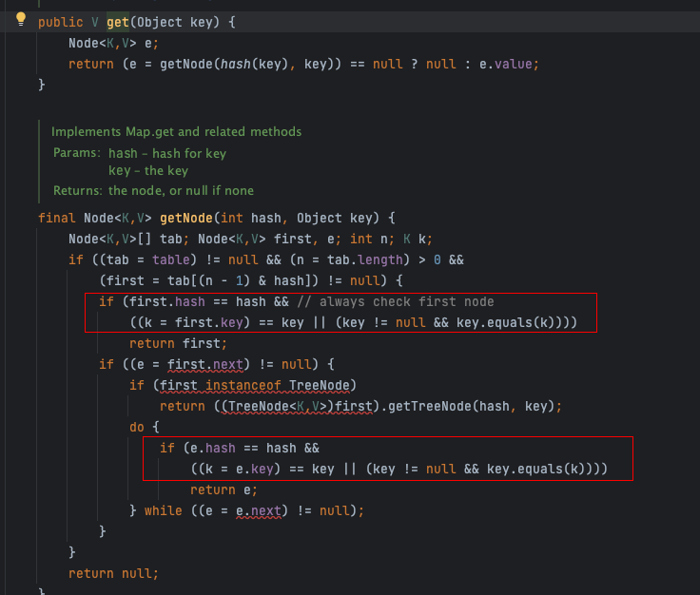700x595 pixels.
Task: Click doc text 'hash – hash for key'
Action: [x=167, y=153]
